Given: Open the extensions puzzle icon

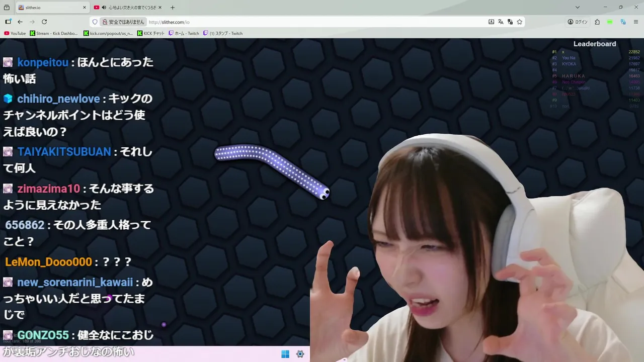Looking at the screenshot, I should 597,22.
